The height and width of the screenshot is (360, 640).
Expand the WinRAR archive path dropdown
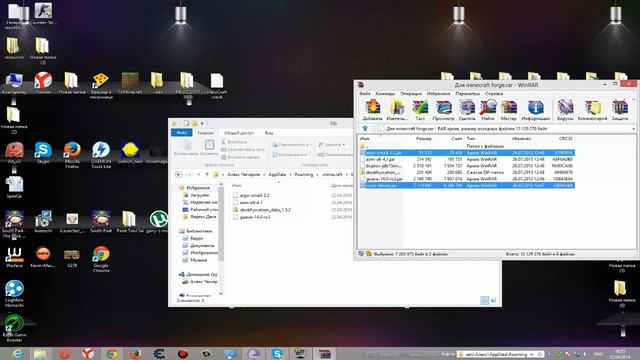coord(633,129)
